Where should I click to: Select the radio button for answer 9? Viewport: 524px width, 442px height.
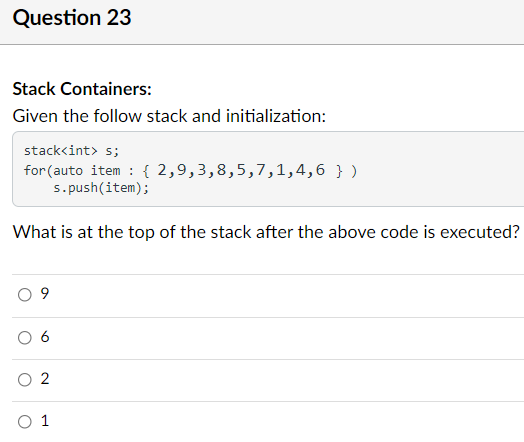pos(25,295)
